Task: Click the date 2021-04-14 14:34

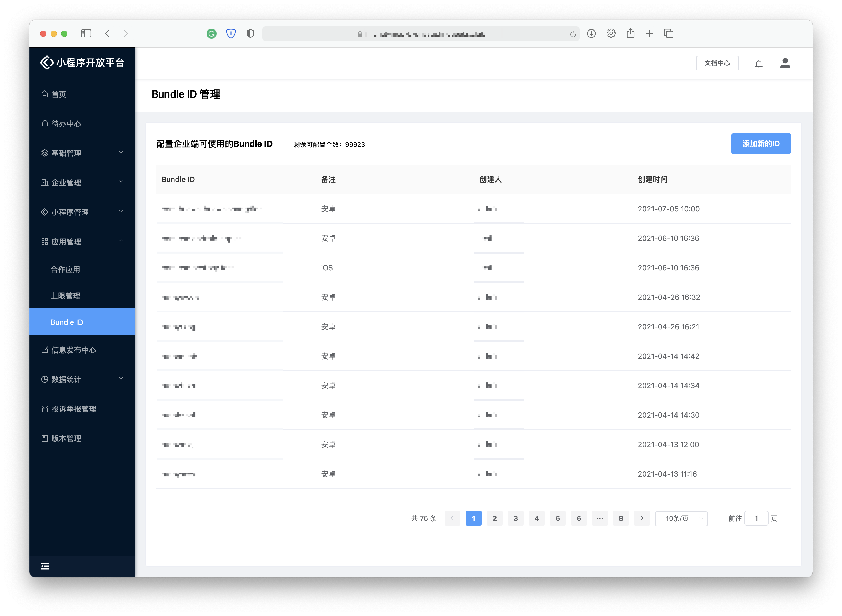Action: pyautogui.click(x=669, y=386)
